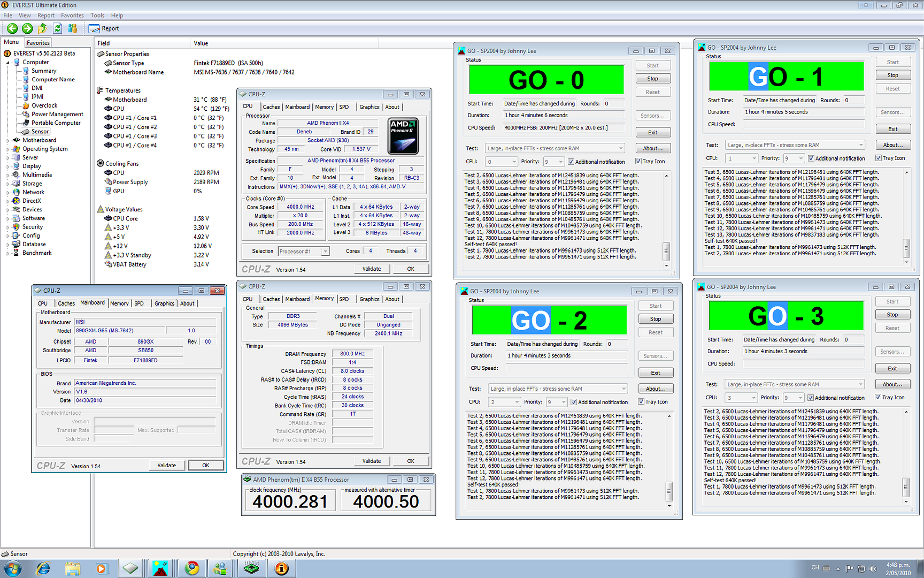Screen dimensions: 924x578
Task: Switch to Google Chrome in the taskbar
Action: (x=191, y=568)
